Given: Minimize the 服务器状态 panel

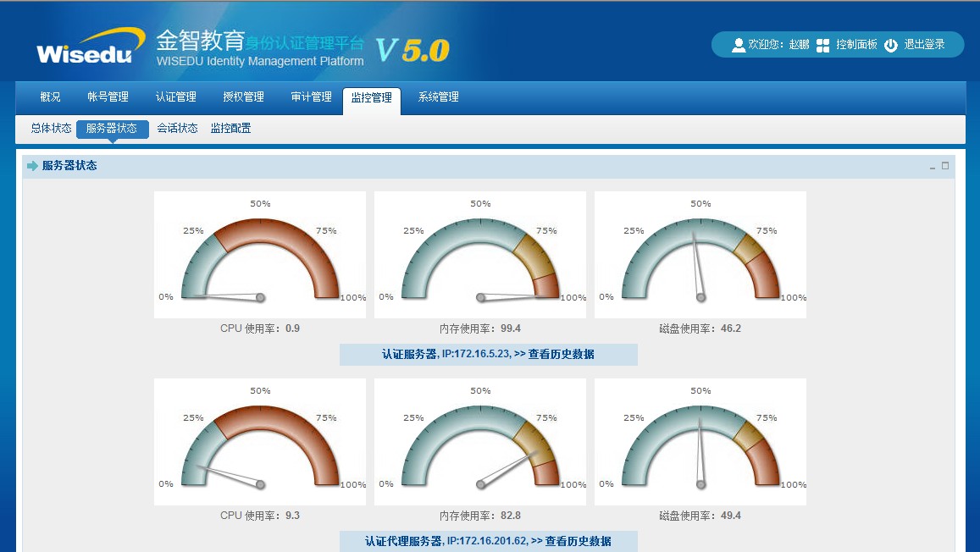Looking at the screenshot, I should pos(933,167).
